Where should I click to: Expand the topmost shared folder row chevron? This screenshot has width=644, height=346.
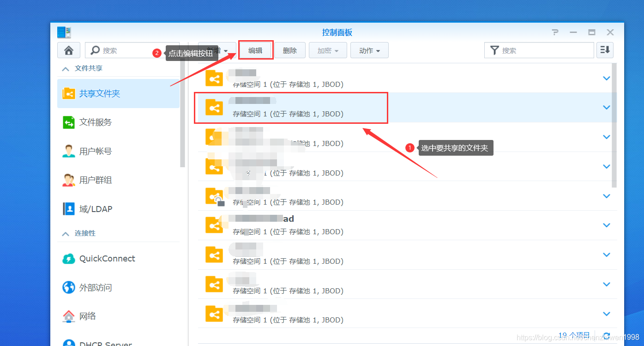click(607, 78)
